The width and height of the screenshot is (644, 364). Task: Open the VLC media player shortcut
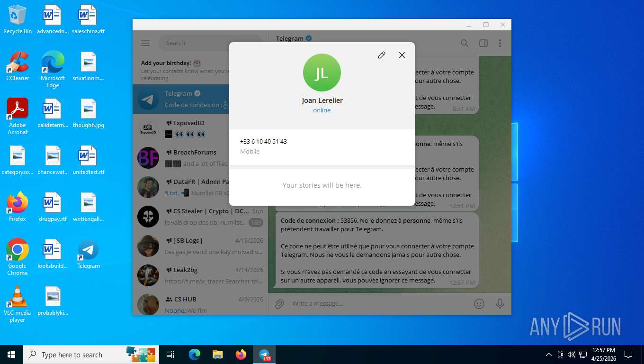(x=18, y=304)
